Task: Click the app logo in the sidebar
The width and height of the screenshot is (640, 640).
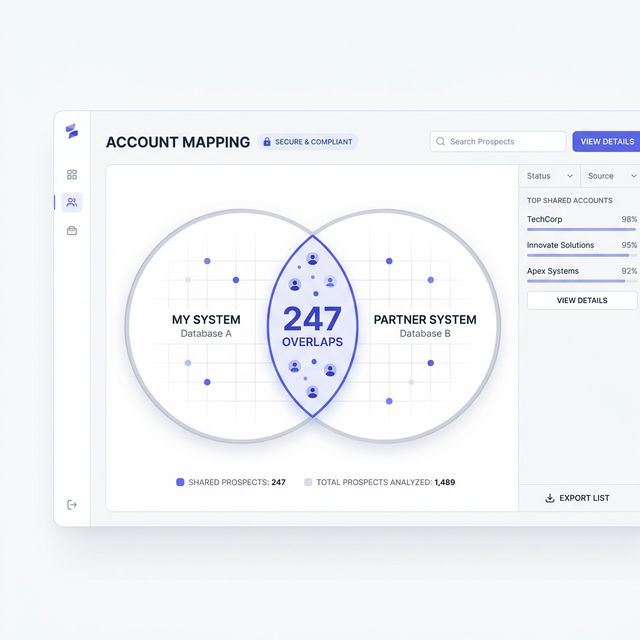Action: 72,131
